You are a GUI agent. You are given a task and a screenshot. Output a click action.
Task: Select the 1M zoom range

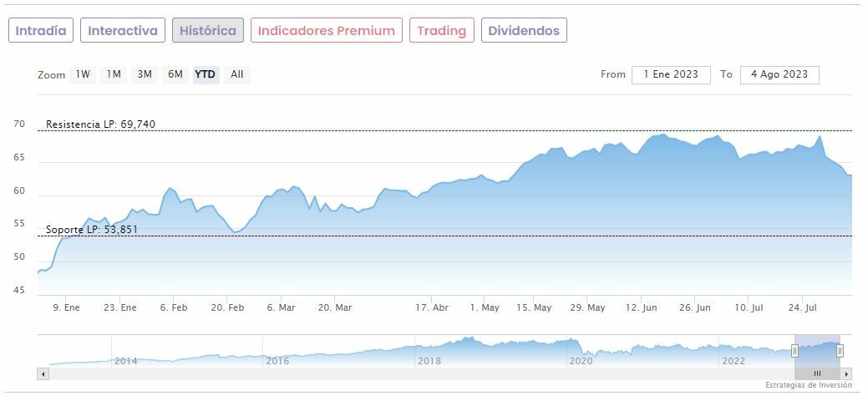tap(114, 74)
